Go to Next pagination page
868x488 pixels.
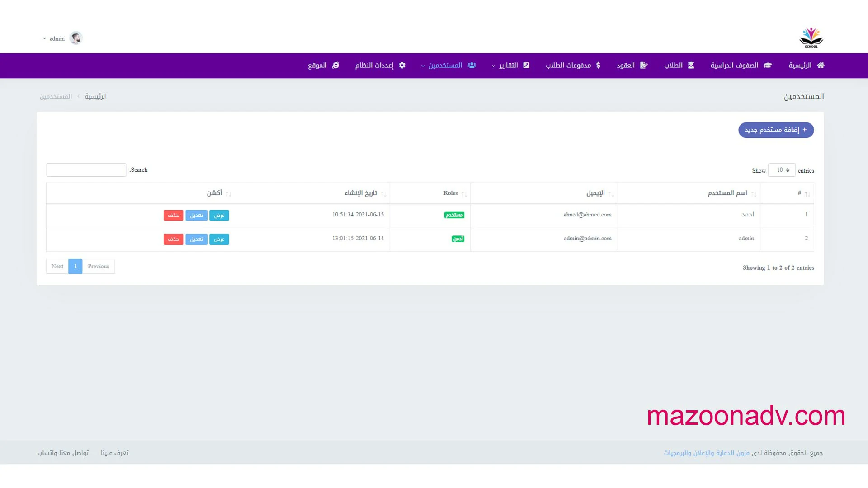(57, 267)
